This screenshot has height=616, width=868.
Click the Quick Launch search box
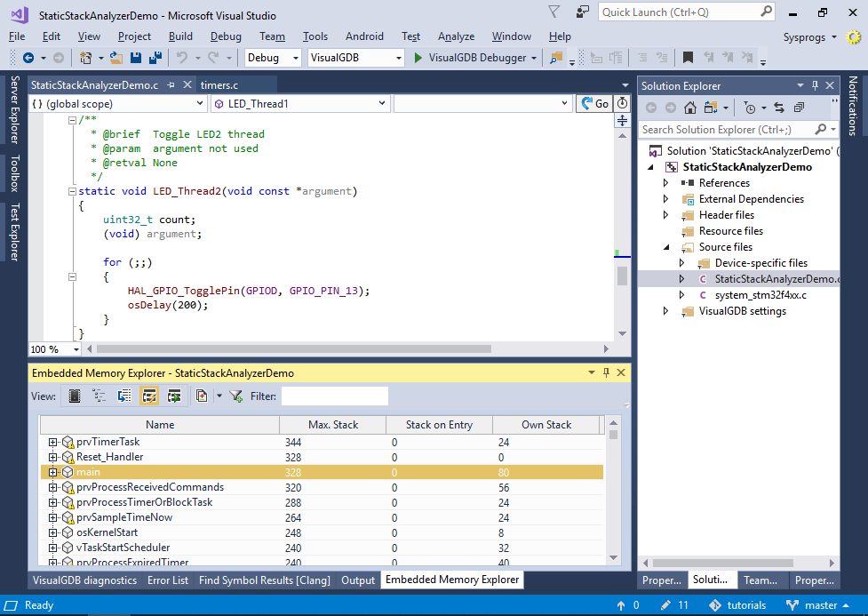point(686,12)
